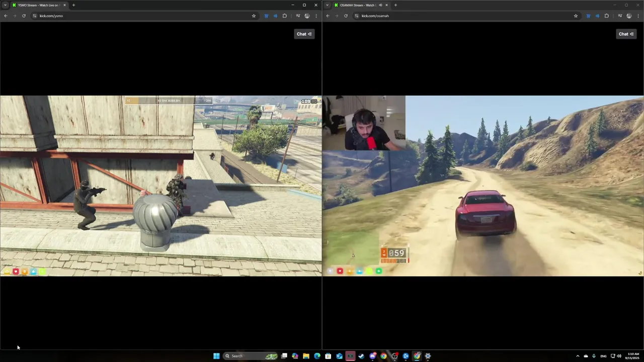Expand the Chat panel on YSMO stream
This screenshot has height=362, width=644.
coord(304,34)
